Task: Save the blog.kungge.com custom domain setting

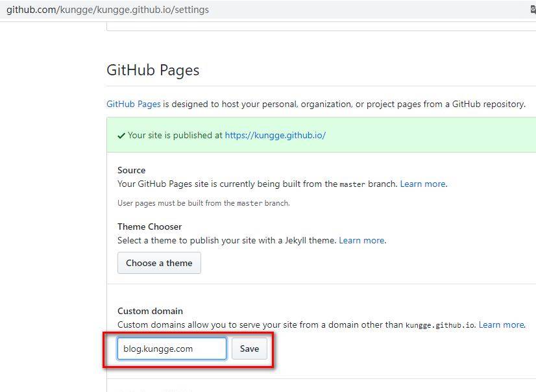Action: coord(249,349)
